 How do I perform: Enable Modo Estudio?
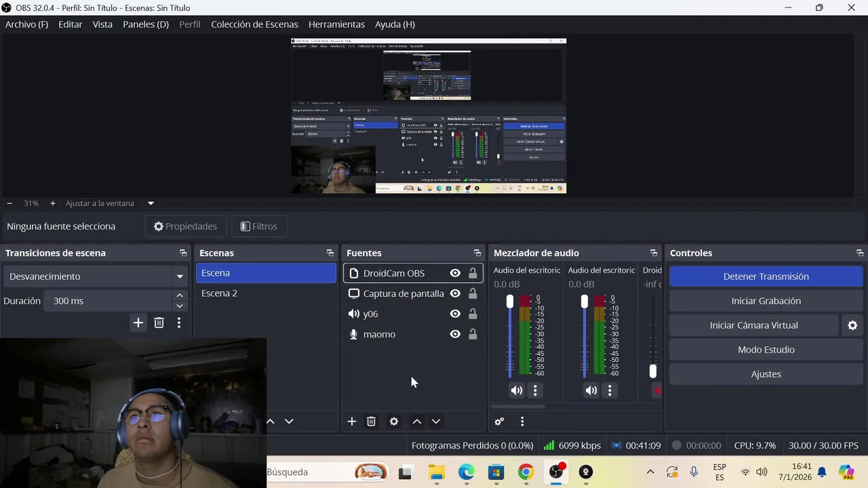766,350
